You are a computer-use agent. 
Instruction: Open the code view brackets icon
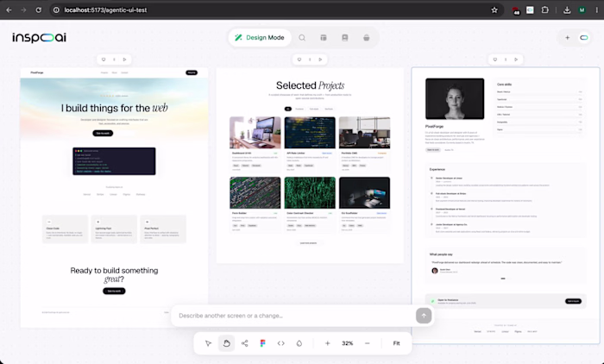280,343
